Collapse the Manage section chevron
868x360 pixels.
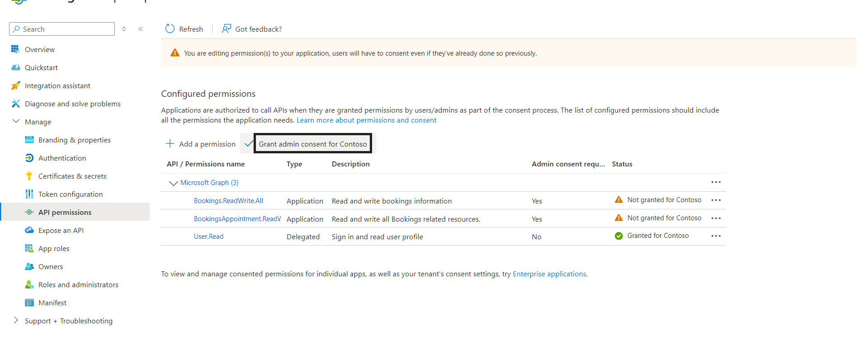16,121
